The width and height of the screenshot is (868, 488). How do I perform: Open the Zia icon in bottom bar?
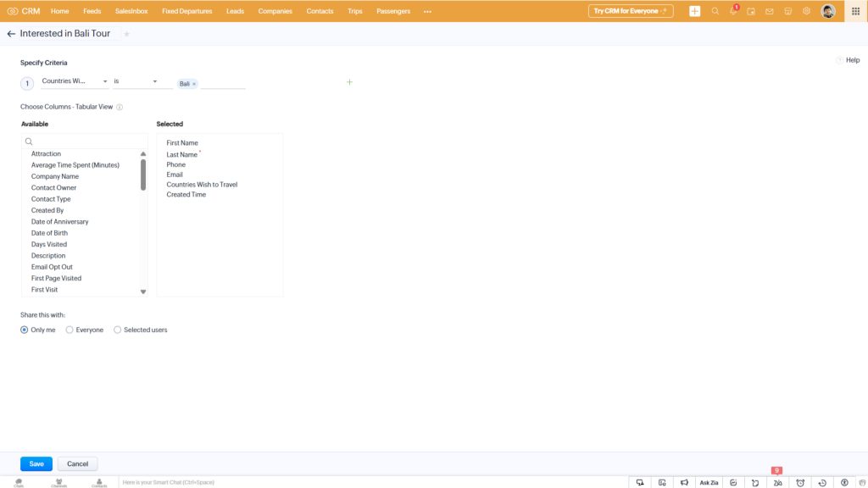pyautogui.click(x=778, y=482)
